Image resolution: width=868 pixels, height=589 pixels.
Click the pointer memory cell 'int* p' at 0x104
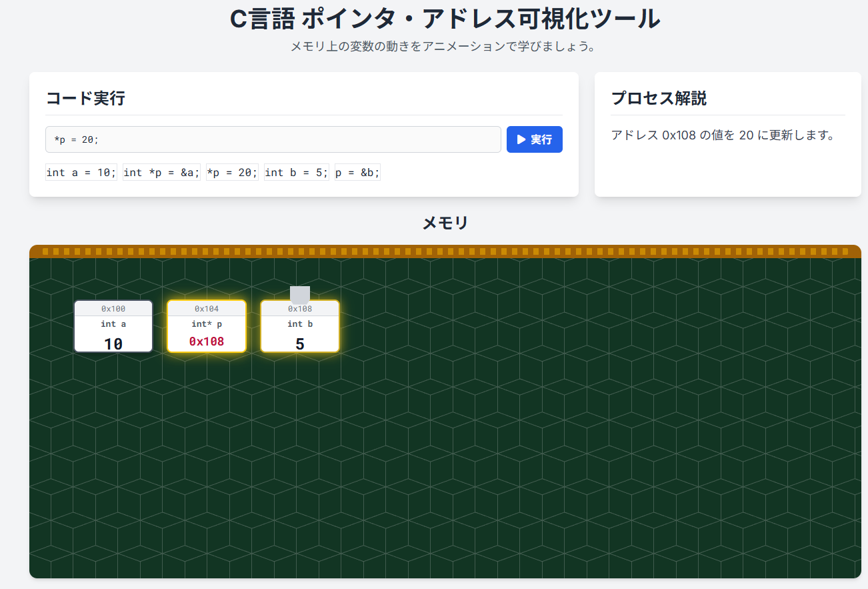(207, 326)
